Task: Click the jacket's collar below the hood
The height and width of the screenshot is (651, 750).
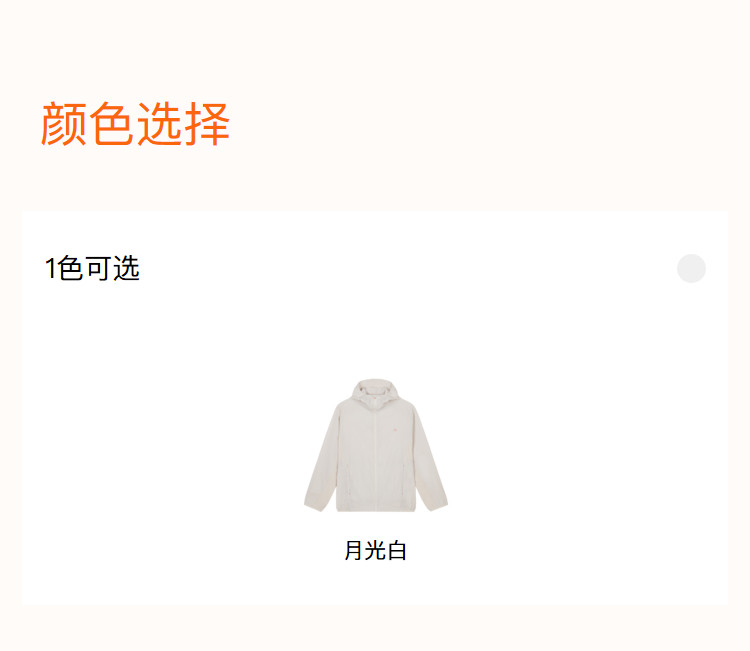Action: point(376,401)
